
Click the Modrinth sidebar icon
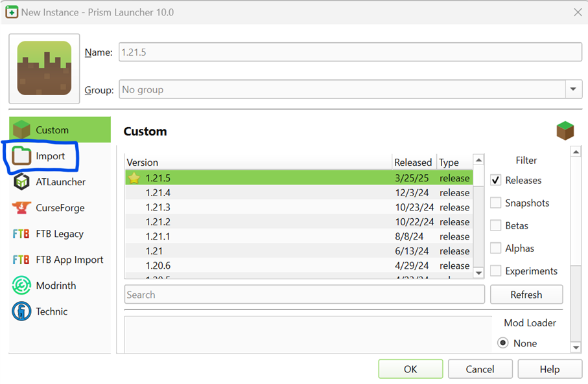pyautogui.click(x=21, y=286)
